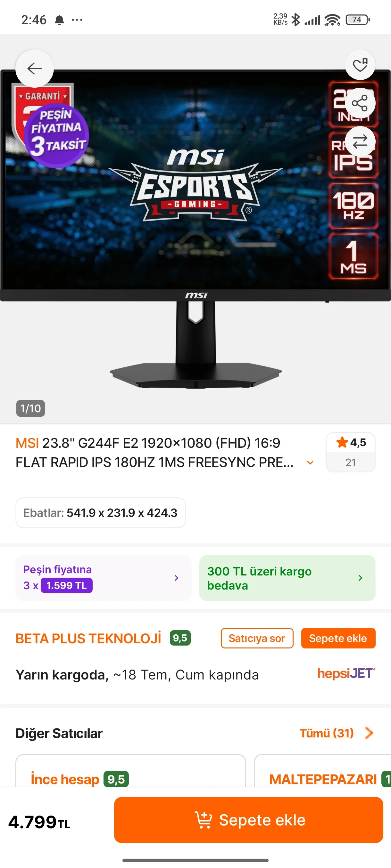Open Peşin fiyatına 3 x 1.599 TL details
Screen dimensions: 391x868
[x=103, y=578]
